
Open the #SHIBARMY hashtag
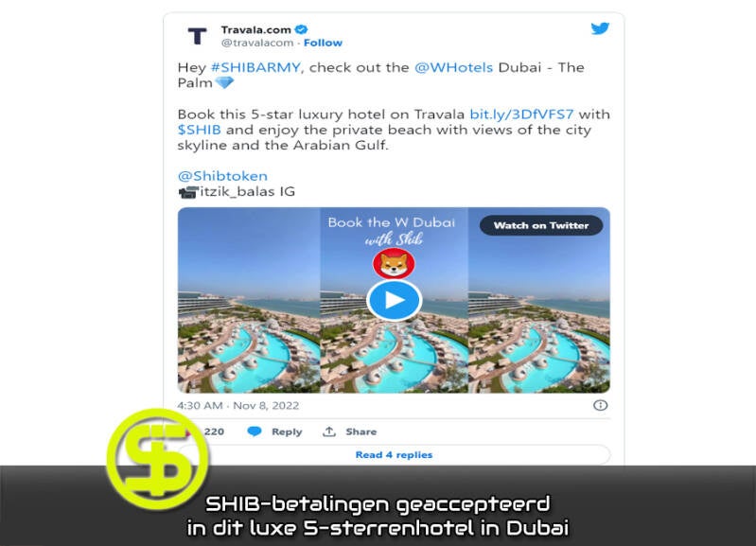coord(256,67)
